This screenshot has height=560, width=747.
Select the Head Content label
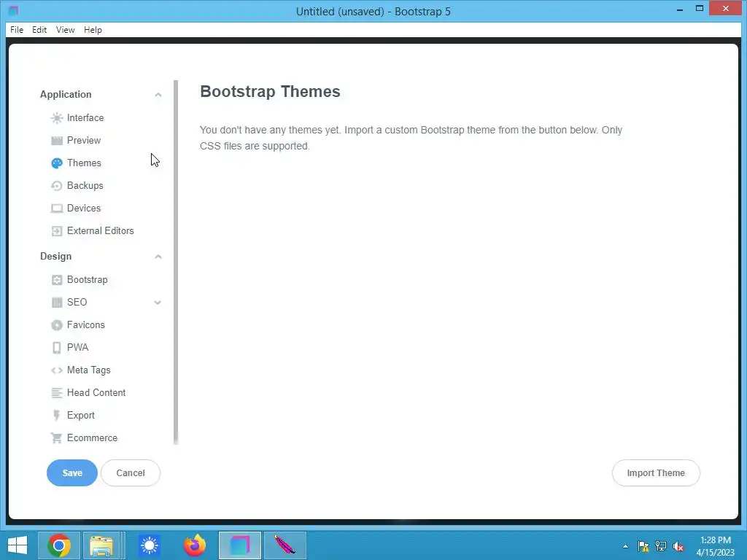[96, 393]
